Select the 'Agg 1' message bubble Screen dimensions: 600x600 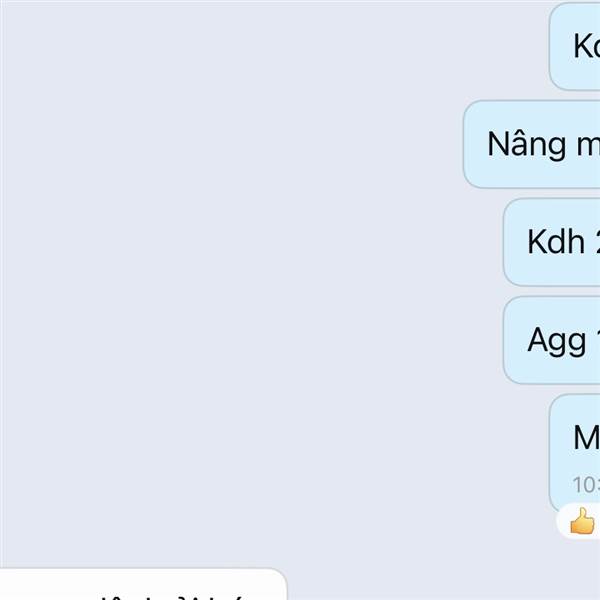(x=552, y=340)
